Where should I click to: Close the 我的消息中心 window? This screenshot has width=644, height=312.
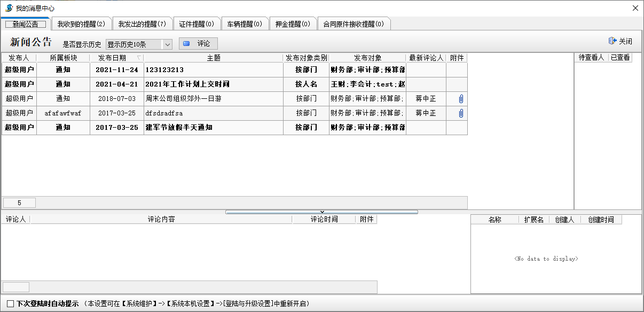pos(635,8)
